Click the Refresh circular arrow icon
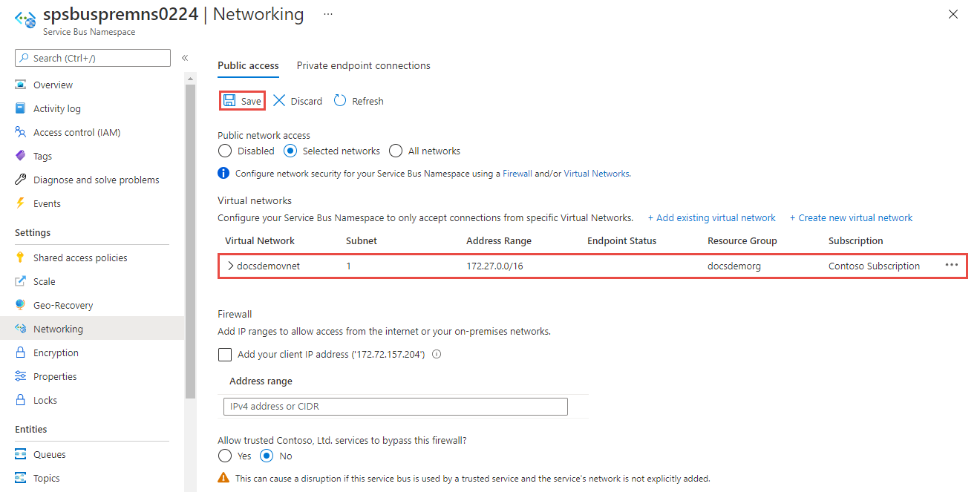The image size is (980, 492). (340, 101)
